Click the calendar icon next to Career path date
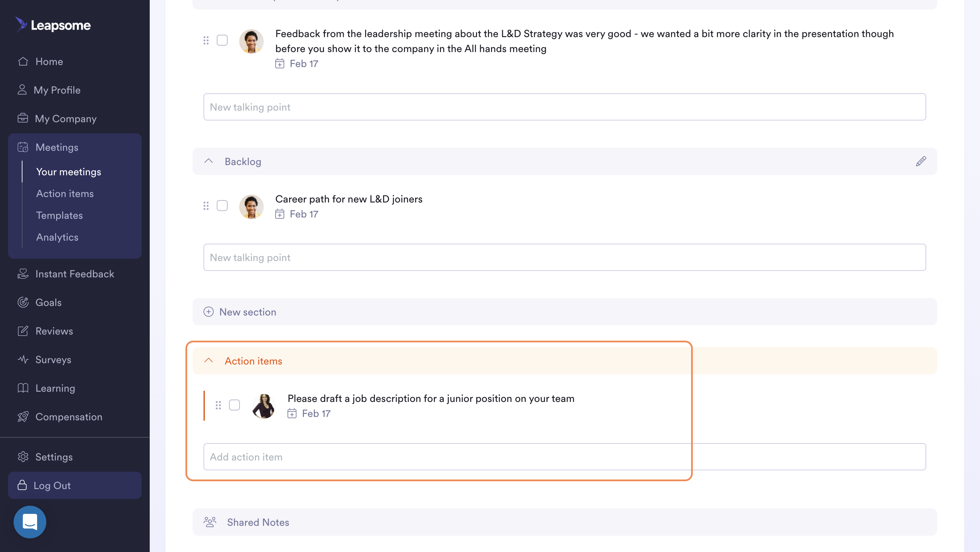 click(280, 214)
